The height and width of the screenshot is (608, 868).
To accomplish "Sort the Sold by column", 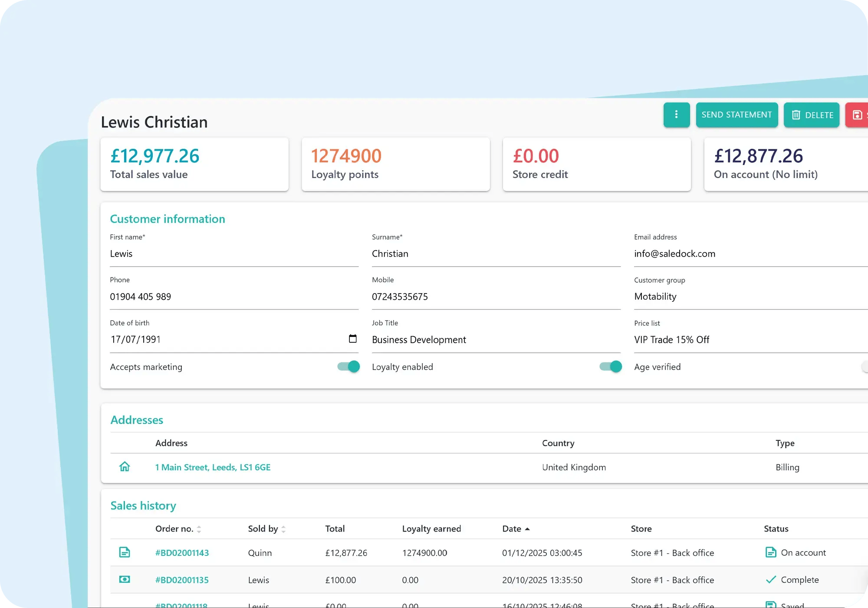I will [x=283, y=529].
